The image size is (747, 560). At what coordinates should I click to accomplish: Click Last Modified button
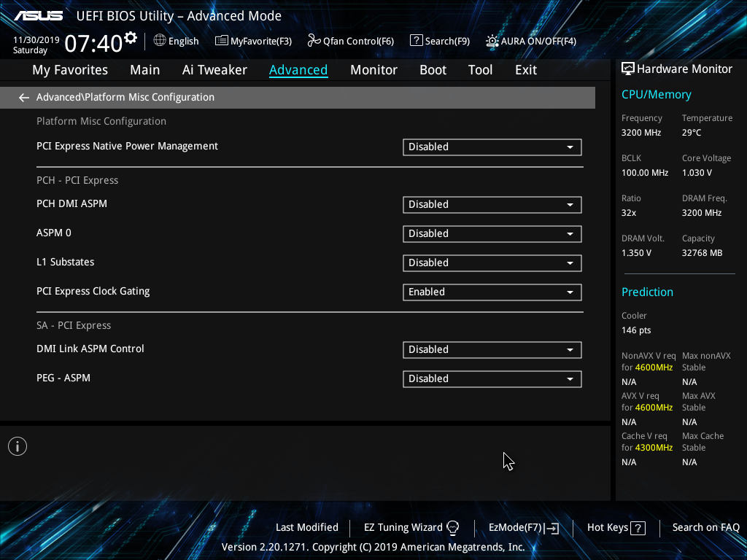click(307, 528)
